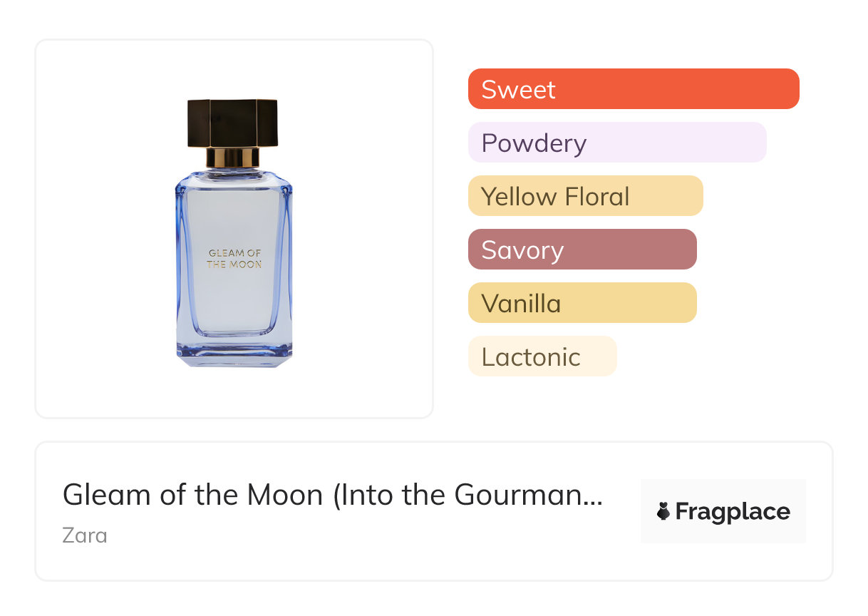Click the gold collar under the bottle cap
The height and width of the screenshot is (616, 868).
233,158
